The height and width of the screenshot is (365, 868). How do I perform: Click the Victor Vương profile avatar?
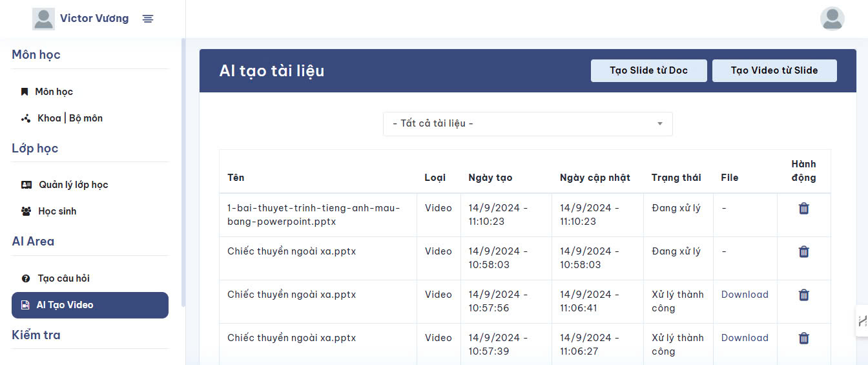[43, 19]
